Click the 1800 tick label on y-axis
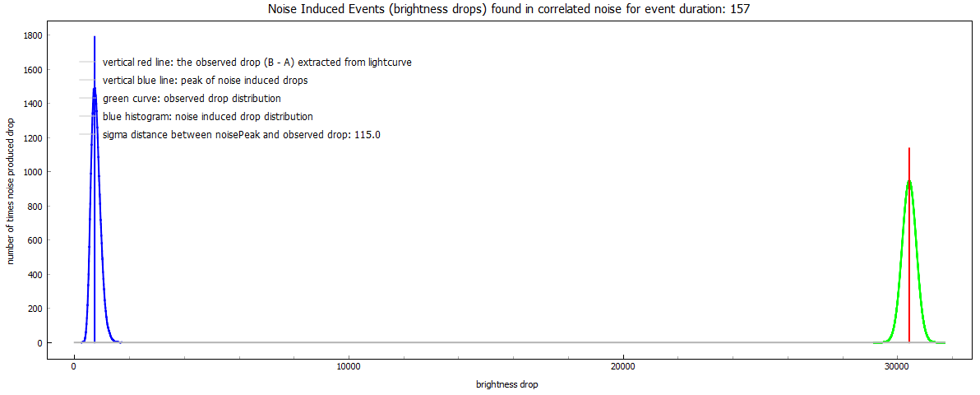Viewport: 980px width, 395px height. 33,35
